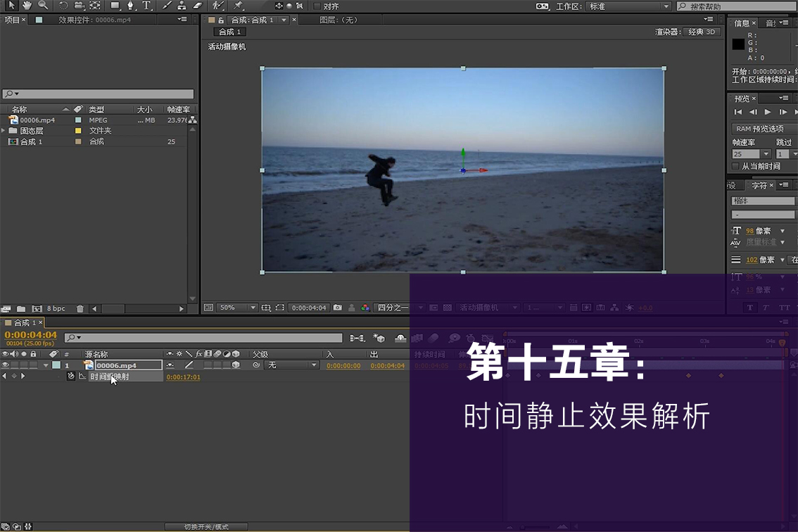Viewport: 798px width, 532px height.
Task: Select the Rotation tool
Action: pos(63,6)
